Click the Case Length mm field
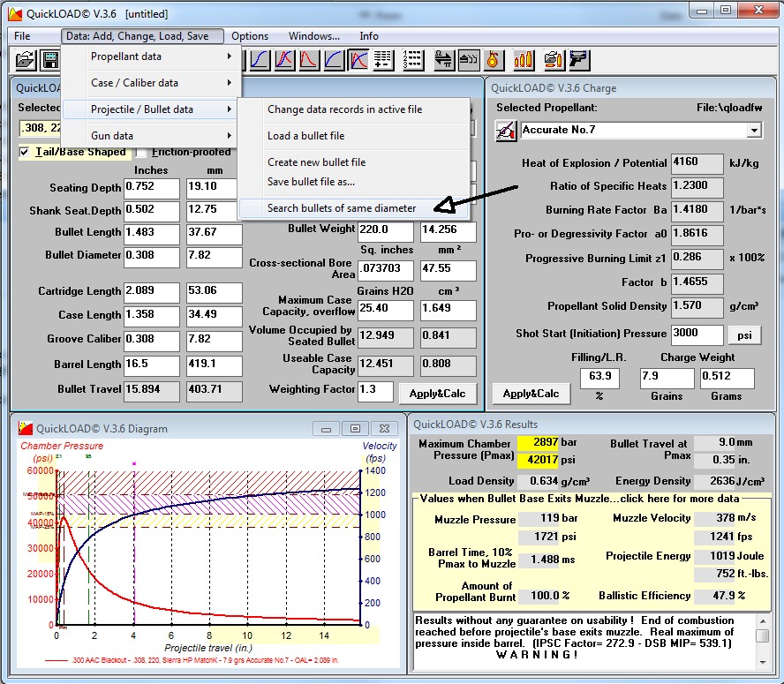Image resolution: width=784 pixels, height=684 pixels. [x=214, y=317]
